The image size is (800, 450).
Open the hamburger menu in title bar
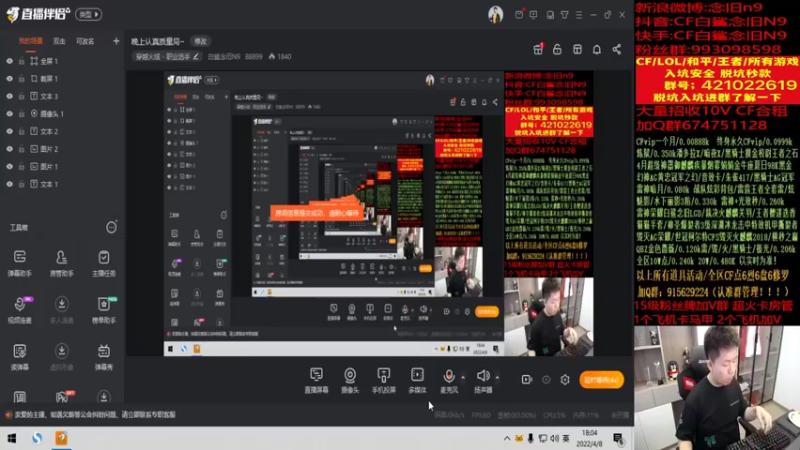[x=579, y=15]
